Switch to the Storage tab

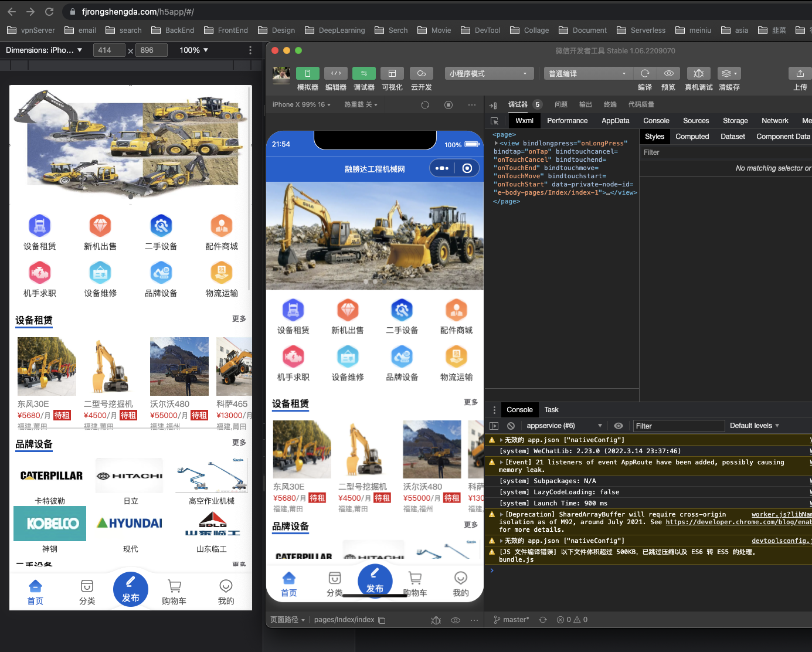click(735, 121)
